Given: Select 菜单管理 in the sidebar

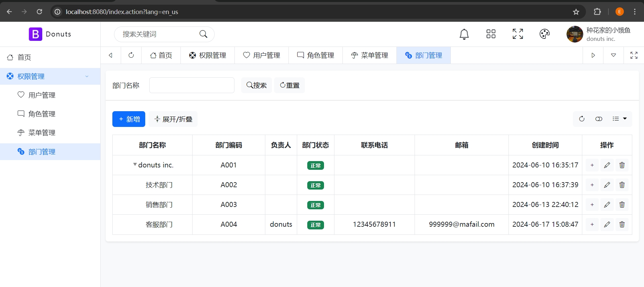Looking at the screenshot, I should [x=42, y=133].
